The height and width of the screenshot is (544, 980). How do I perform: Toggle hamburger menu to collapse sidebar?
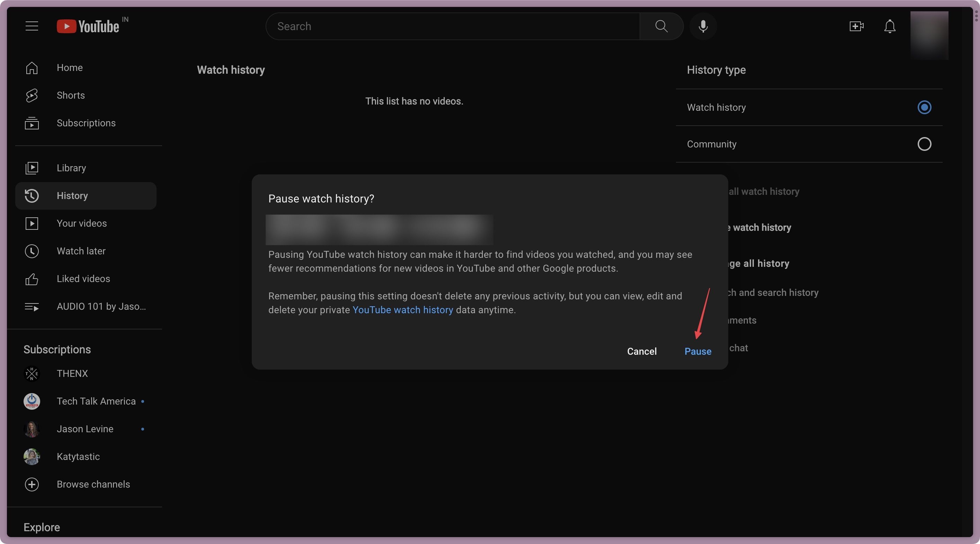pyautogui.click(x=32, y=26)
